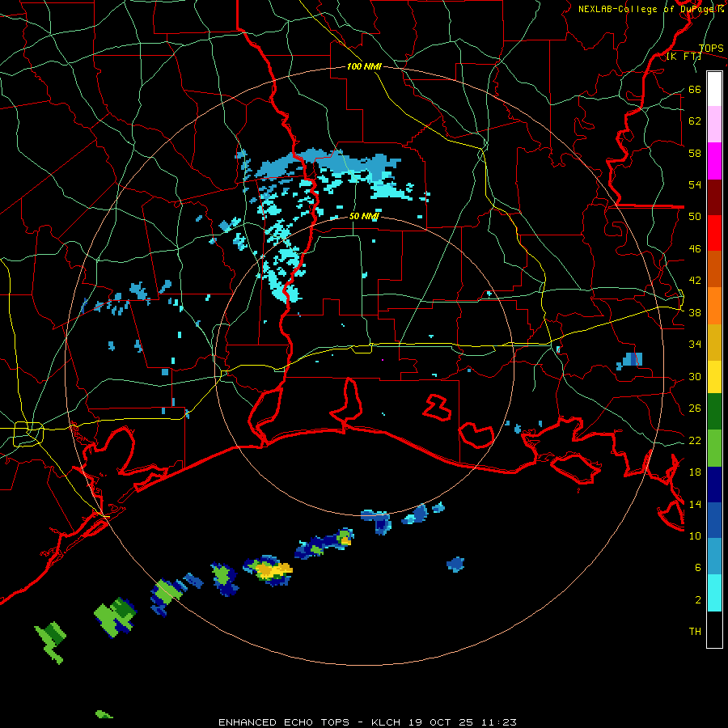Click legend value 62
Image resolution: width=728 pixels, height=728 pixels.
[x=695, y=121]
